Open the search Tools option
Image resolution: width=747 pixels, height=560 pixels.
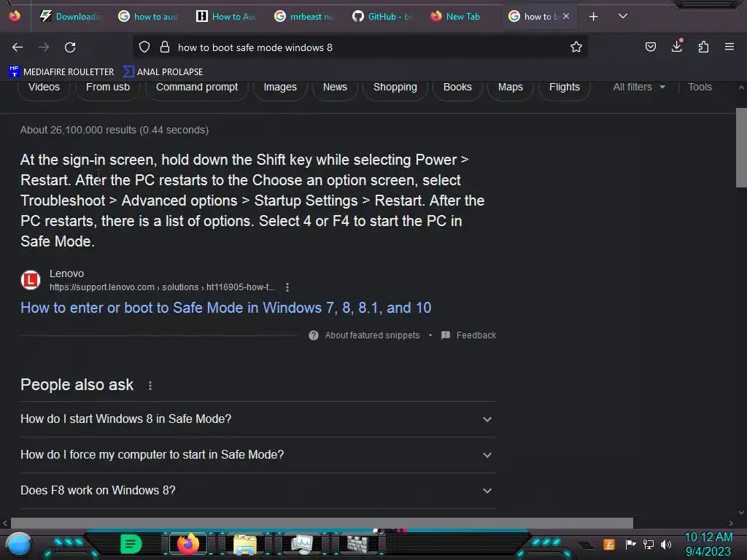coord(700,87)
